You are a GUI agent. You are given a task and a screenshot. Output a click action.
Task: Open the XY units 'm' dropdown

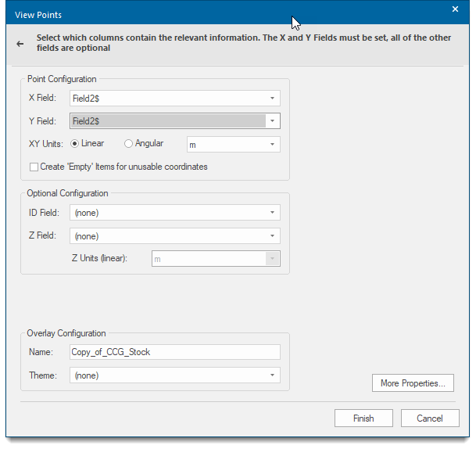(x=234, y=145)
